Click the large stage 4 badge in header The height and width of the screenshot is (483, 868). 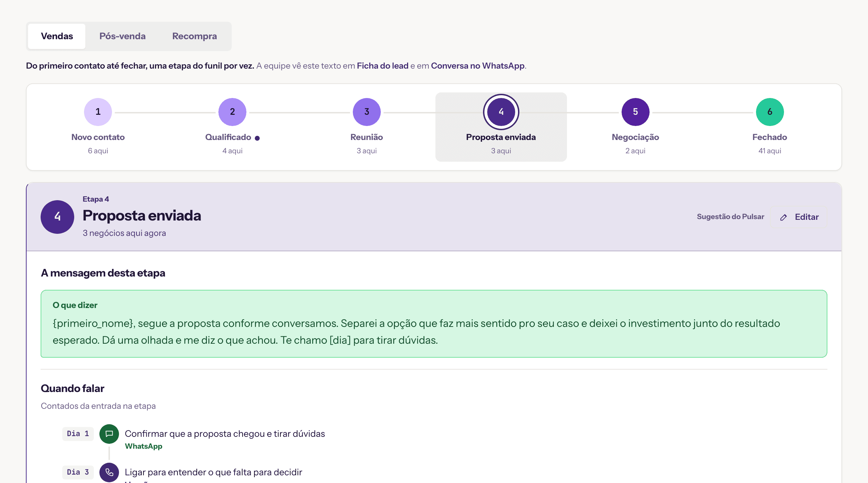tap(57, 217)
